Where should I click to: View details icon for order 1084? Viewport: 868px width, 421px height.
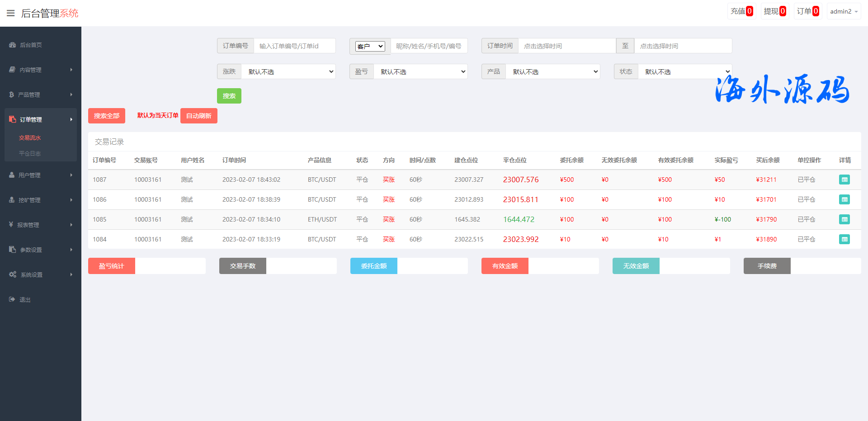(x=844, y=239)
